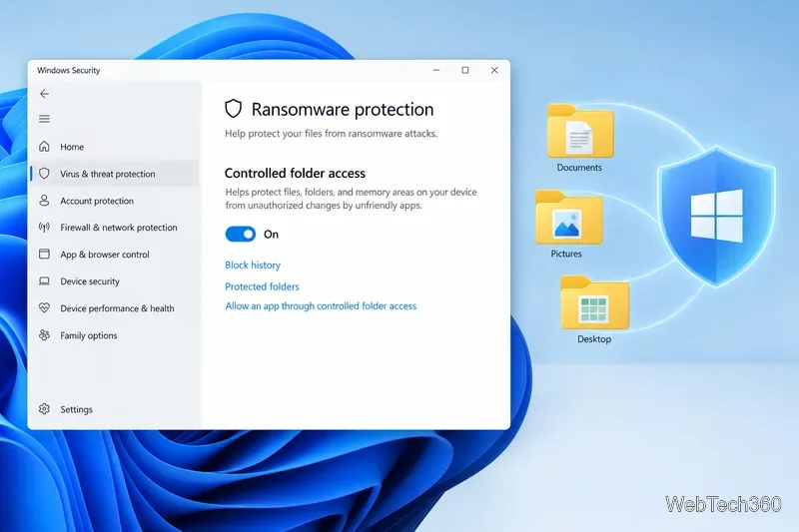Click the shield icon beside Ransomware protection
Viewport: 799px width, 532px height.
coord(234,109)
